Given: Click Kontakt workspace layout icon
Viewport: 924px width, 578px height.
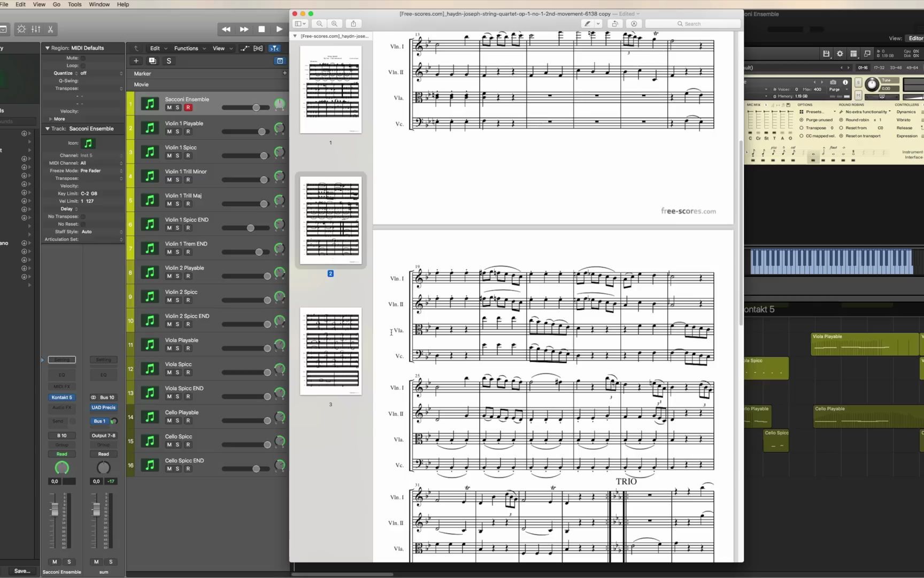Looking at the screenshot, I should click(x=854, y=54).
